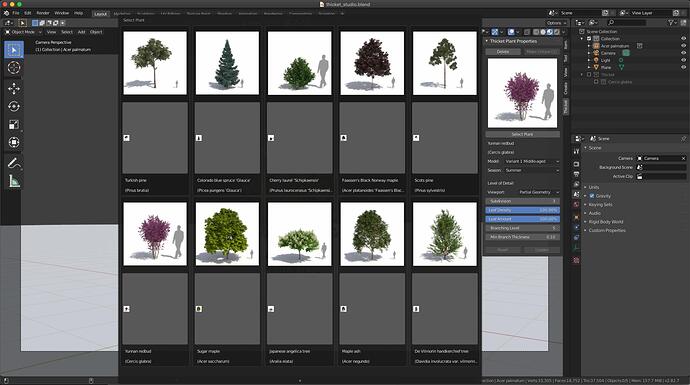This screenshot has height=385, width=690.
Task: Hide Plane with its eye icon
Action: (683, 67)
